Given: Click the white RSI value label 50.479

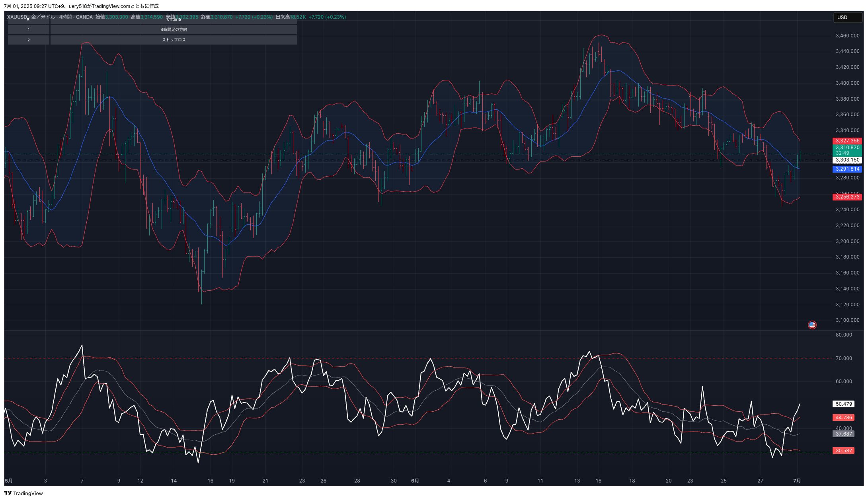Looking at the screenshot, I should coord(843,404).
